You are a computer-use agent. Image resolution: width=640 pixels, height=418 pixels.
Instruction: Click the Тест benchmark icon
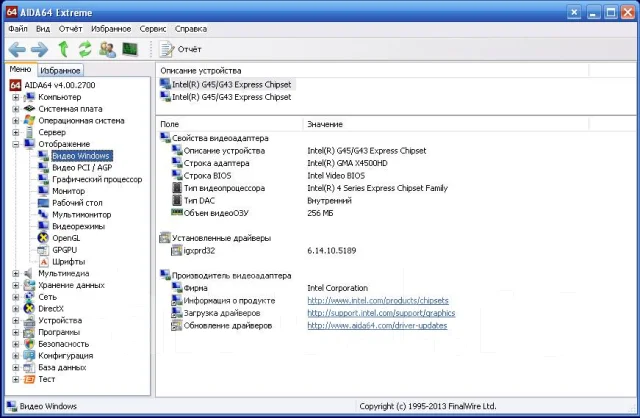pos(29,379)
